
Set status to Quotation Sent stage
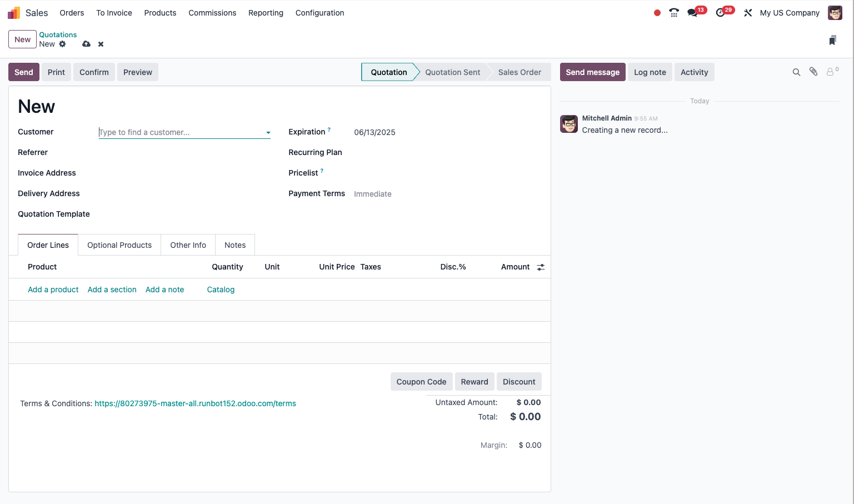(452, 72)
